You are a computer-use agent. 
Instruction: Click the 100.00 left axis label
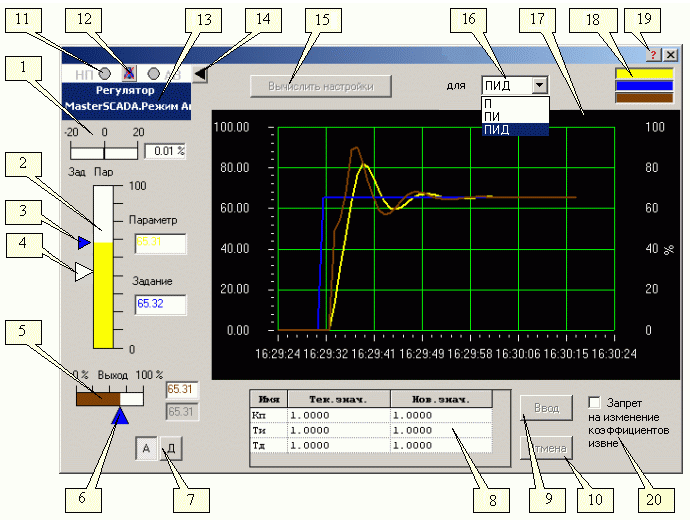(x=231, y=127)
